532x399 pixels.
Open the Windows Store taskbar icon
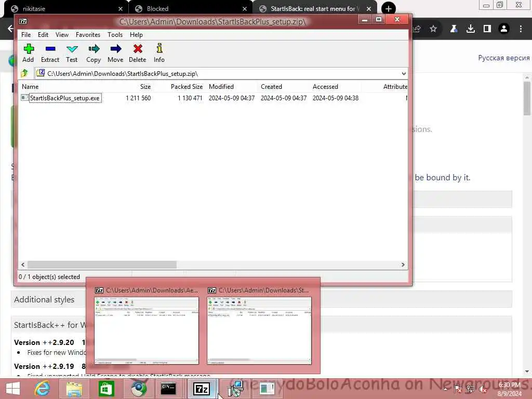coord(105,389)
